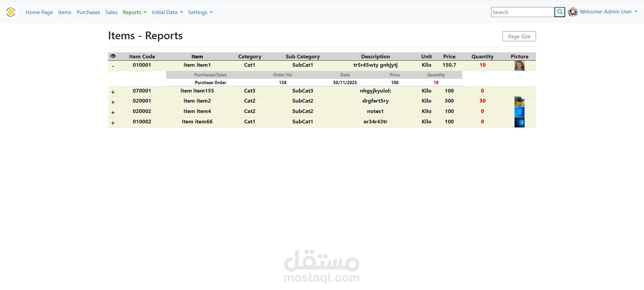Screen dimensions: 644x290
Task: Click the Purchase Order detail row
Action: (314, 82)
